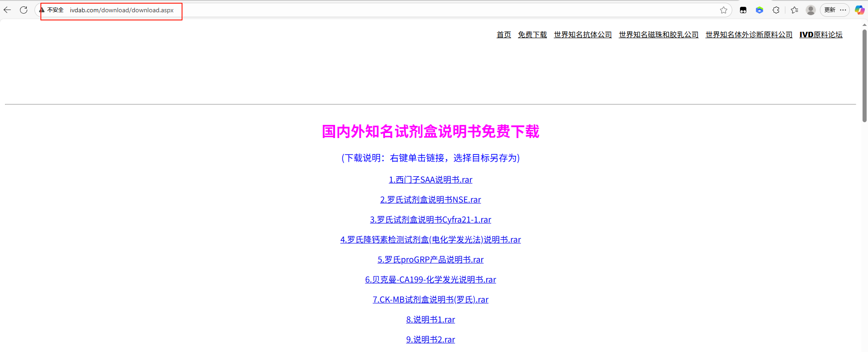
Task: Open 世界知名抗体公司 navigation link
Action: [582, 35]
